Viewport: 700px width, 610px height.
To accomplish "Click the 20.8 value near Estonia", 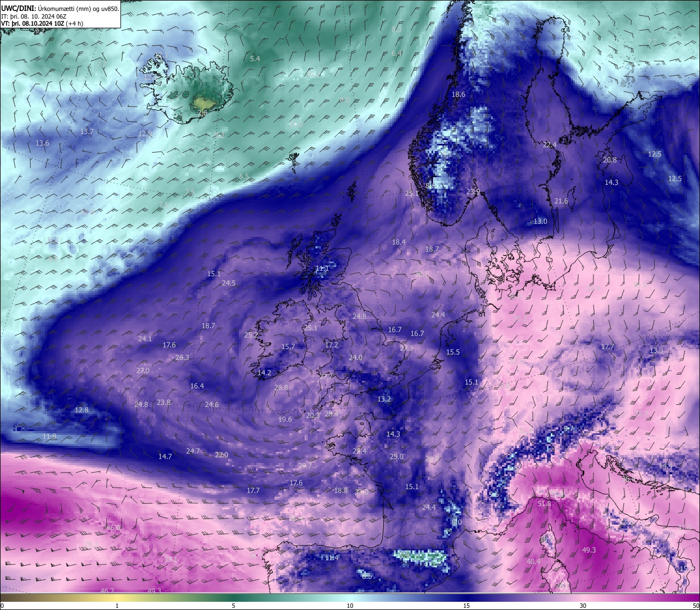I will (610, 160).
